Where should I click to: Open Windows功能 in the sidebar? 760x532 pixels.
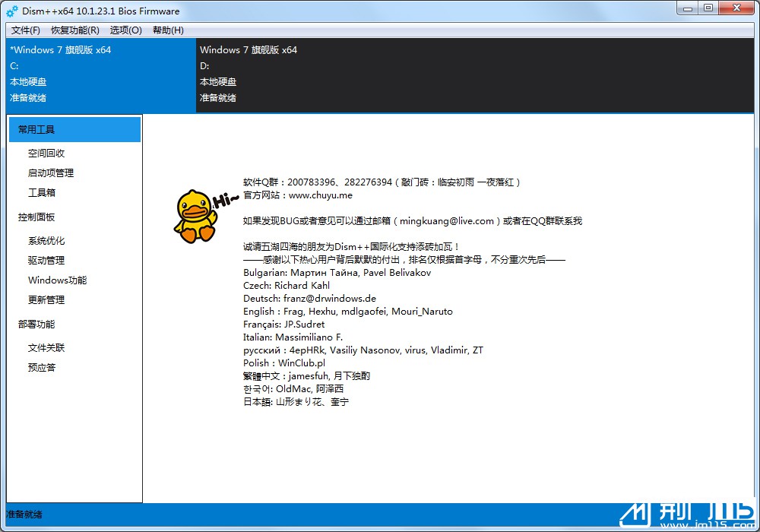(x=58, y=280)
